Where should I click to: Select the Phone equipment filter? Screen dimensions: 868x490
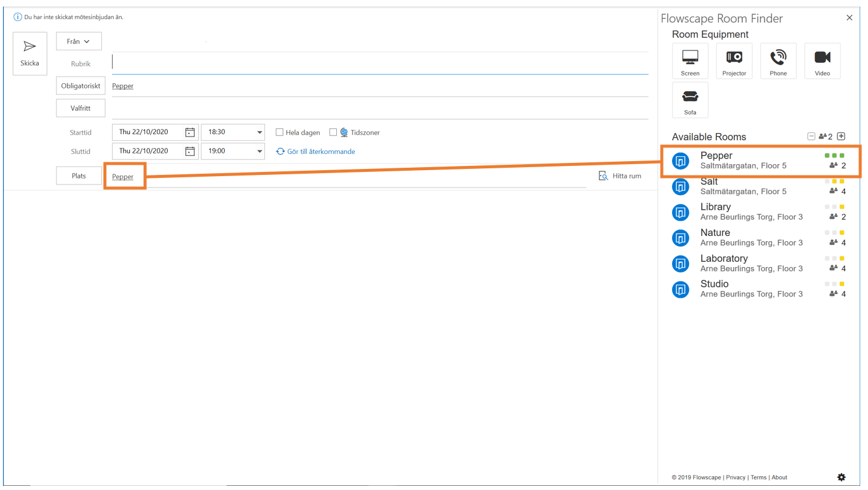pos(778,60)
